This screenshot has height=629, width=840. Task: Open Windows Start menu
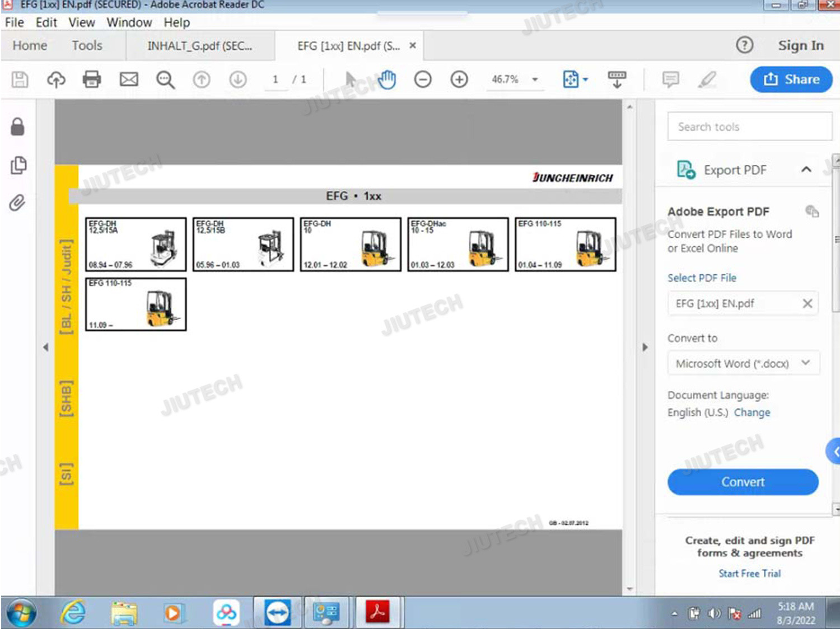click(x=21, y=613)
